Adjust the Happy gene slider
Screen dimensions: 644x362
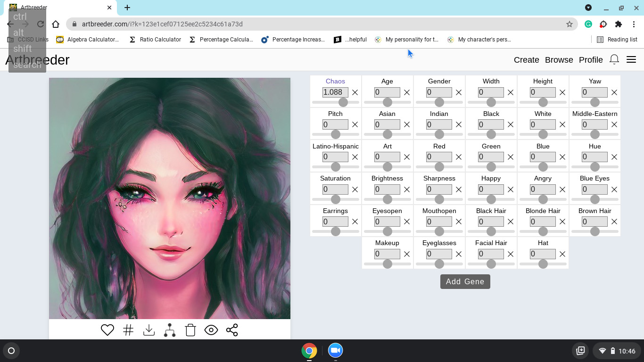(x=491, y=199)
